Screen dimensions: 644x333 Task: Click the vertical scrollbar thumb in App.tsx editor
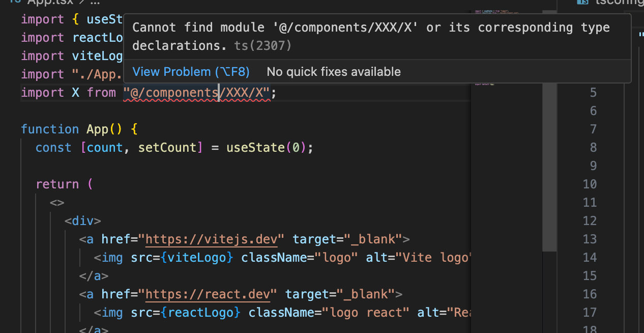549,168
